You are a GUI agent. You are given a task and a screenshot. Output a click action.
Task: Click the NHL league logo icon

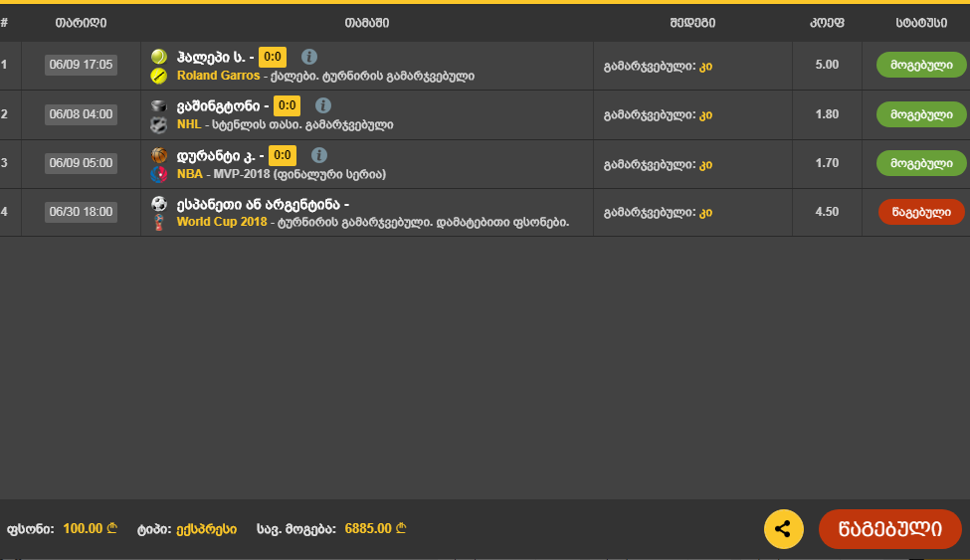(x=159, y=125)
